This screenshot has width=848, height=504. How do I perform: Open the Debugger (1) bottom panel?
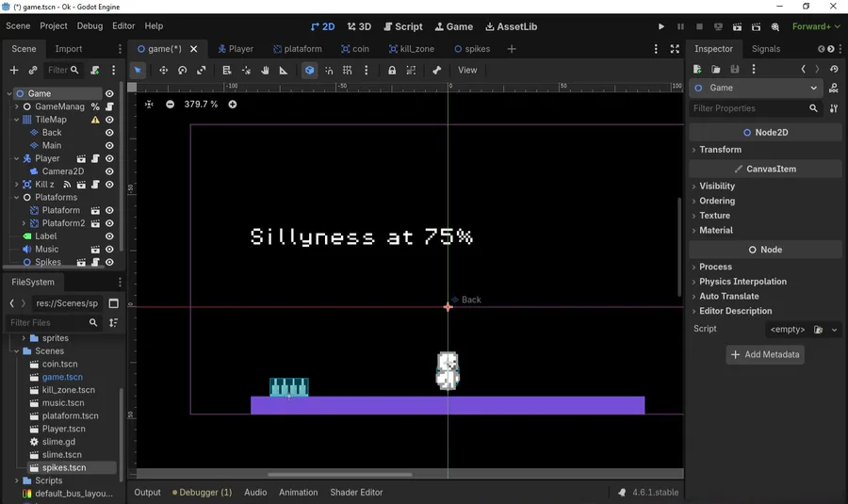(x=203, y=492)
